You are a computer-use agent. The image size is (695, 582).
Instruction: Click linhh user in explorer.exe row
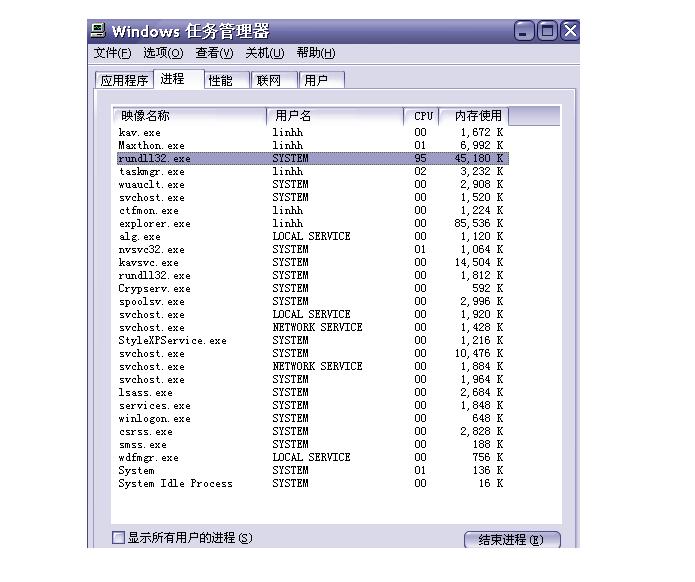pyautogui.click(x=288, y=223)
